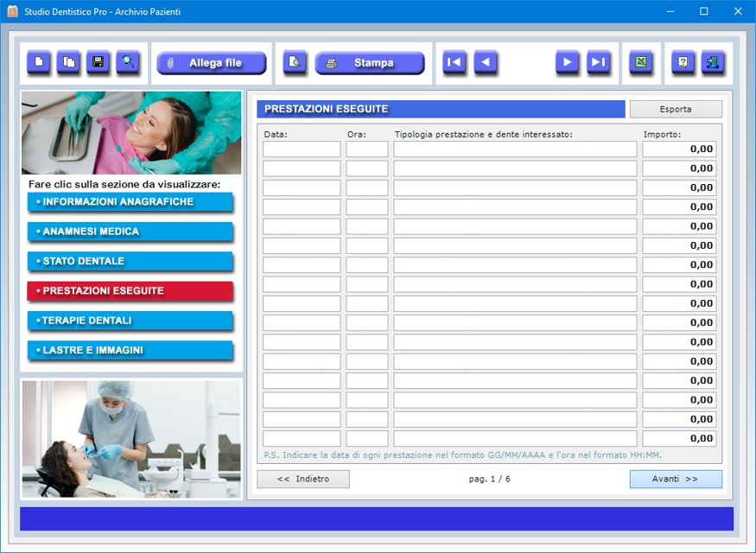Viewport: 756px width, 553px height.
Task: Click the Allega file button
Action: [x=212, y=63]
